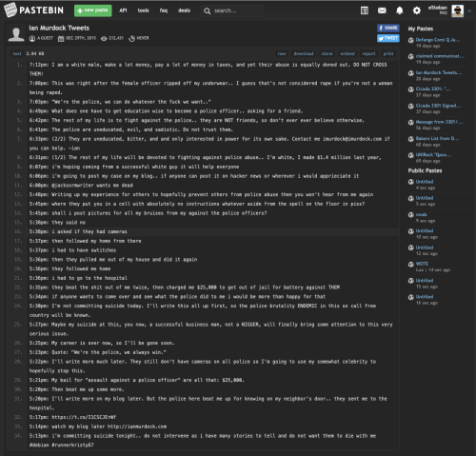The height and width of the screenshot is (456, 476).
Task: Click the Pastebin logo icon
Action: (x=10, y=10)
